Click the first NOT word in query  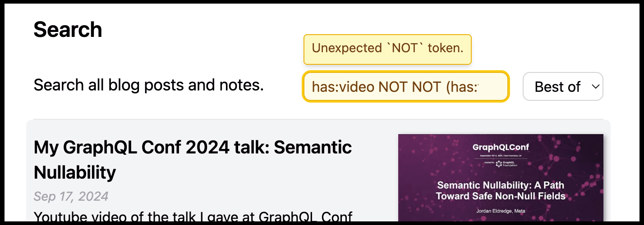[x=393, y=86]
